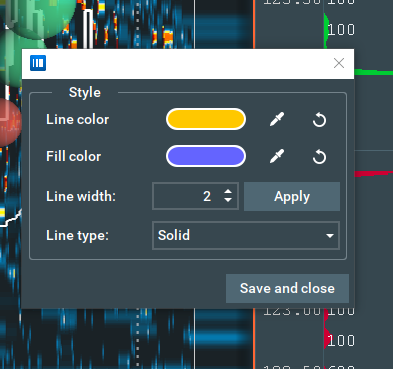Screen dimensions: 393x369
Task: Open the Line type dropdown showing Solid
Action: [246, 235]
